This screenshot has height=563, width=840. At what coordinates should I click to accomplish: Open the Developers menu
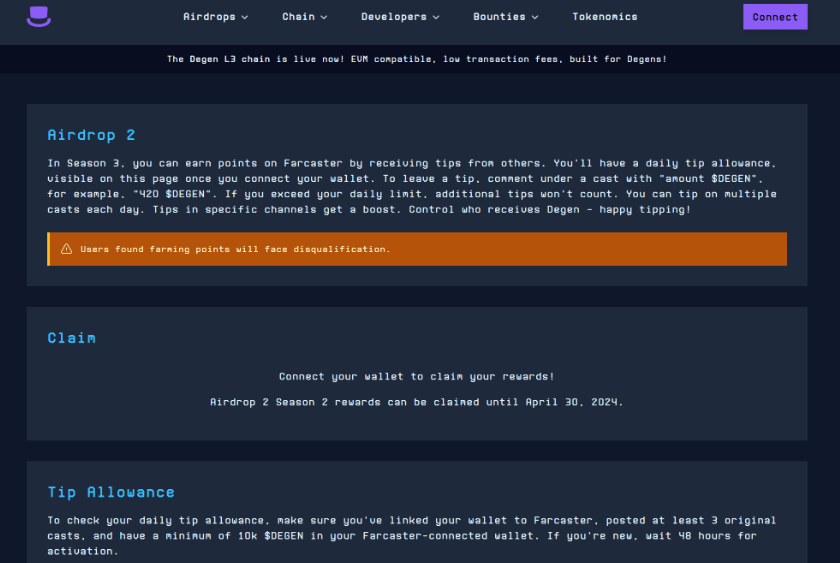[400, 17]
